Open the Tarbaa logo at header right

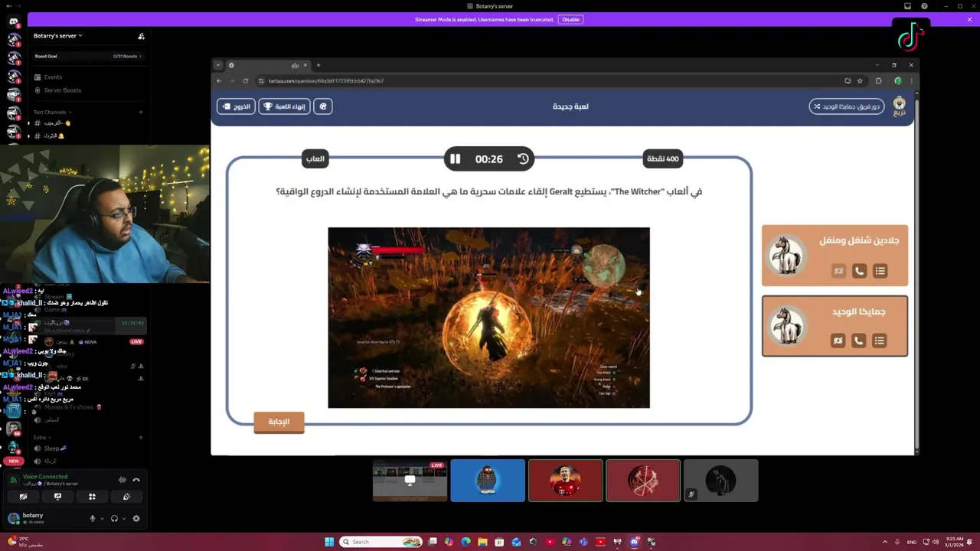click(900, 106)
